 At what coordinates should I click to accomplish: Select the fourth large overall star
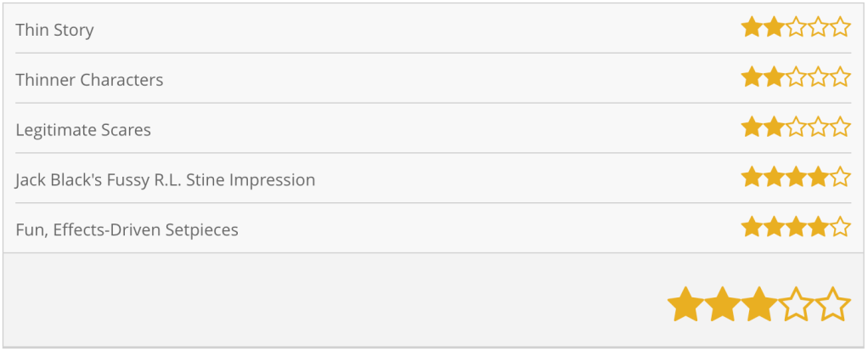point(796,305)
